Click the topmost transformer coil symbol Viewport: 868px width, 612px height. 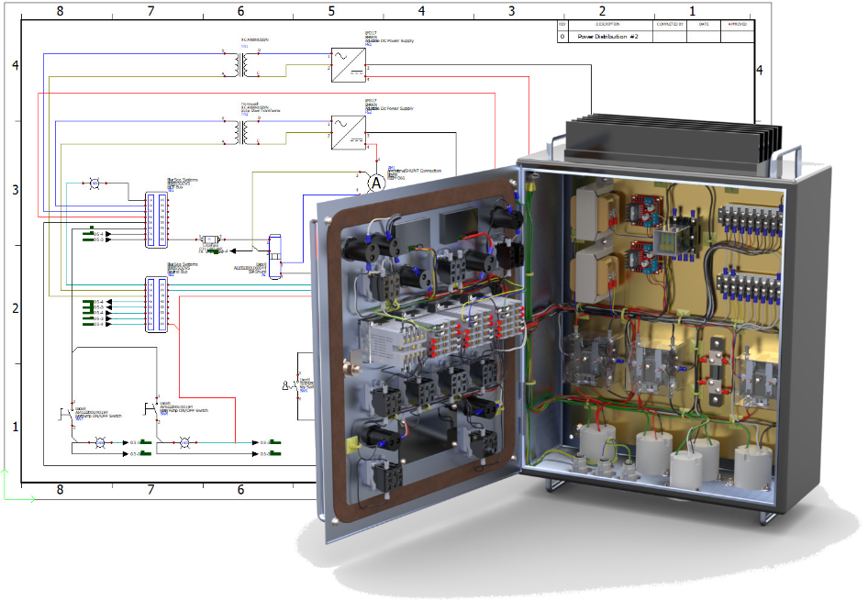[x=241, y=65]
